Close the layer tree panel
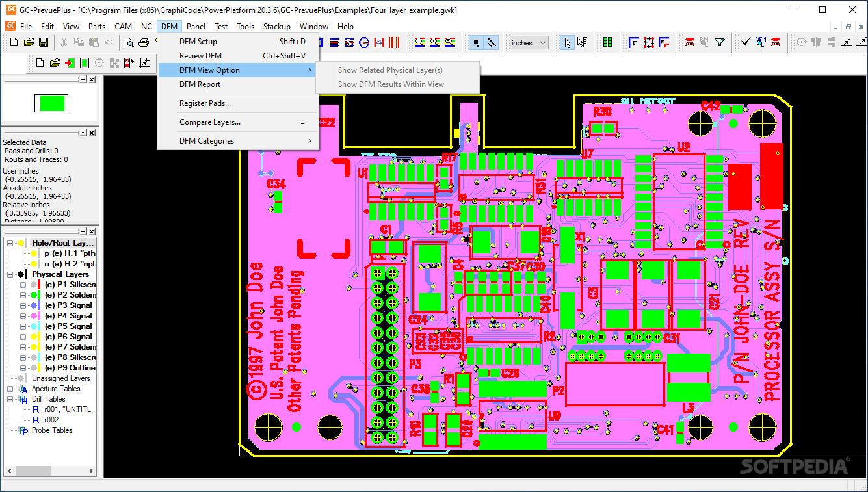The image size is (868, 492). (92, 232)
